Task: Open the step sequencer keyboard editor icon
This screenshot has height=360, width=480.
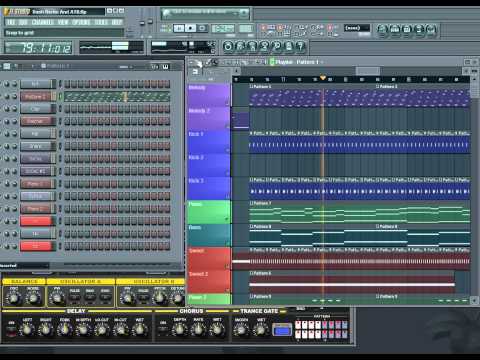Action: click(x=165, y=67)
